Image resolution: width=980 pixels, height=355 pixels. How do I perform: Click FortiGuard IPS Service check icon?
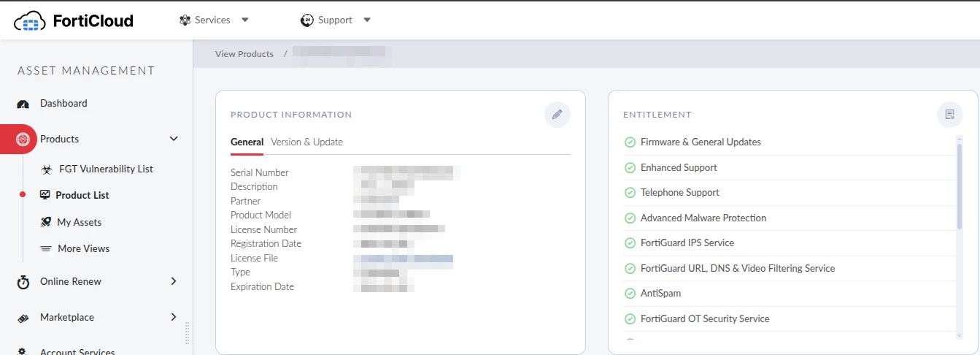click(x=630, y=243)
